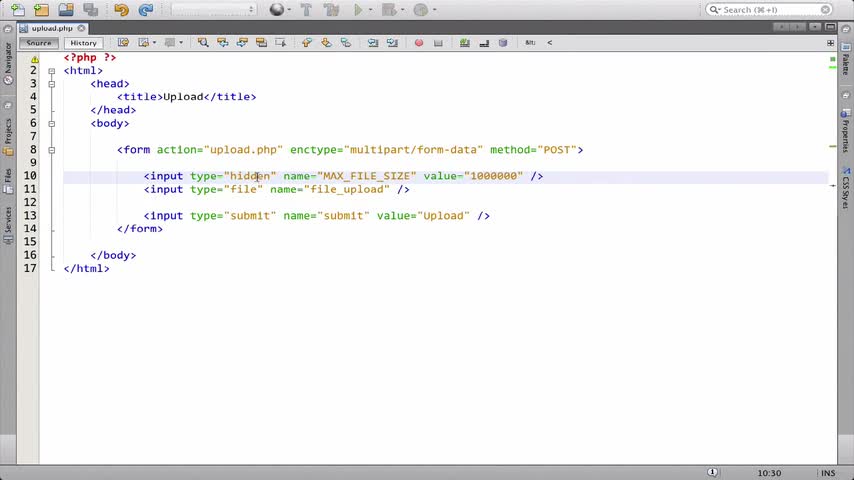Open Project via the folder icon

point(66,10)
